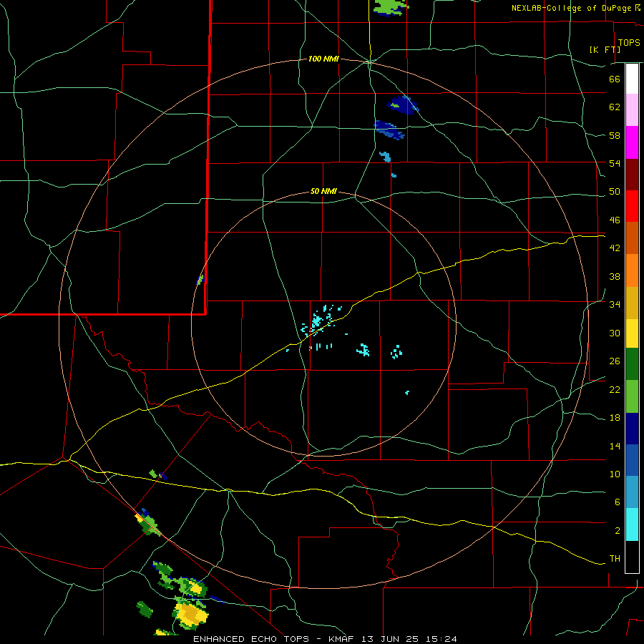The height and width of the screenshot is (644, 644).
Task: Click the legend value '18'
Action: [x=615, y=418]
